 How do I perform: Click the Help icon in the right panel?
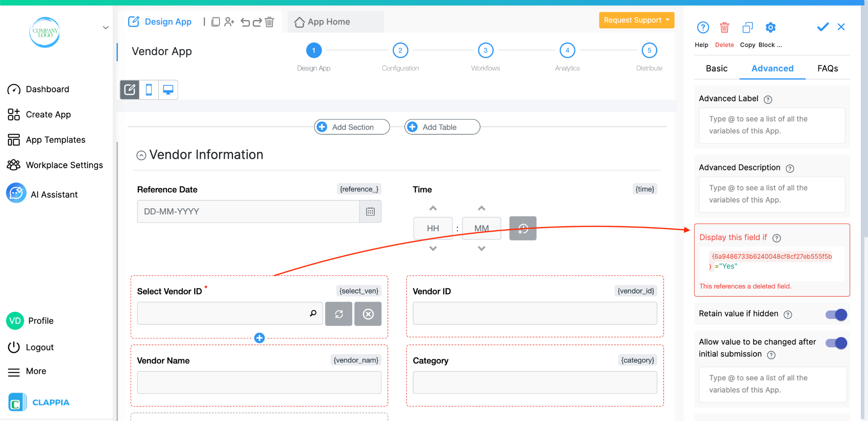(x=703, y=28)
